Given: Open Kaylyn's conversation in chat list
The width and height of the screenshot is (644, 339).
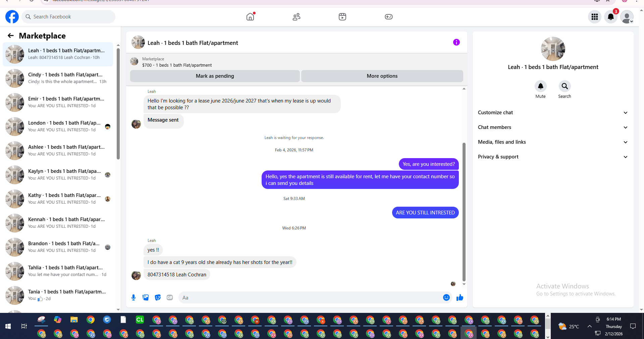Looking at the screenshot, I should [58, 175].
